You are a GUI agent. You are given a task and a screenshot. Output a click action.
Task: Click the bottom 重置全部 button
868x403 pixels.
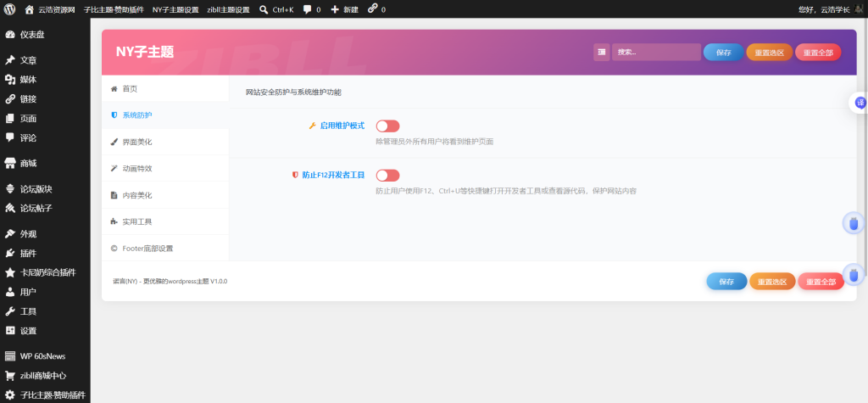[x=821, y=282]
